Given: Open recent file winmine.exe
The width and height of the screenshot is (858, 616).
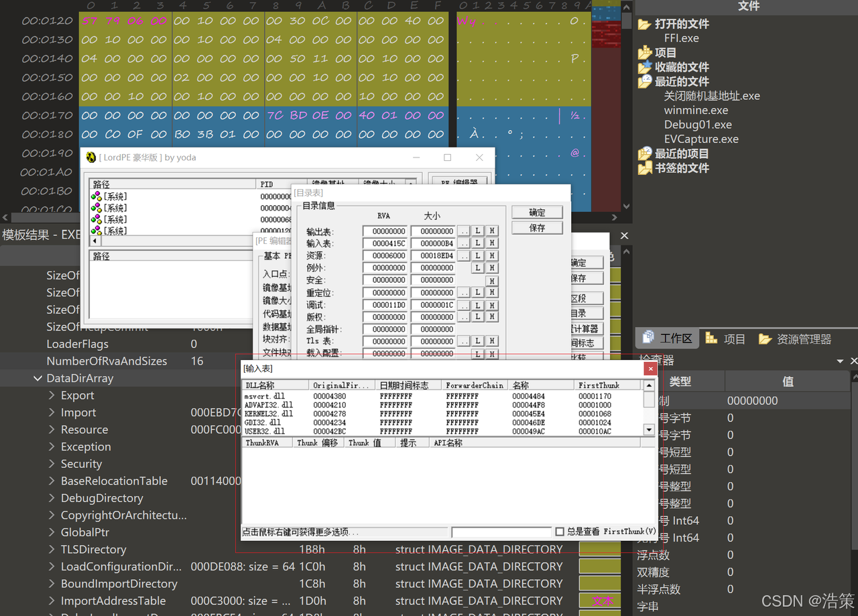Looking at the screenshot, I should tap(696, 110).
